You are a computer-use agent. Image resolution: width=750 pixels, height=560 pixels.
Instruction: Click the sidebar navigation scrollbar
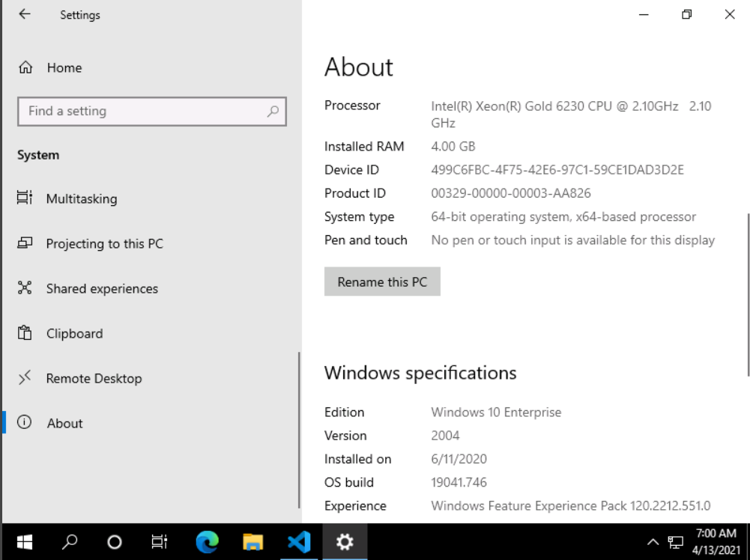click(299, 430)
